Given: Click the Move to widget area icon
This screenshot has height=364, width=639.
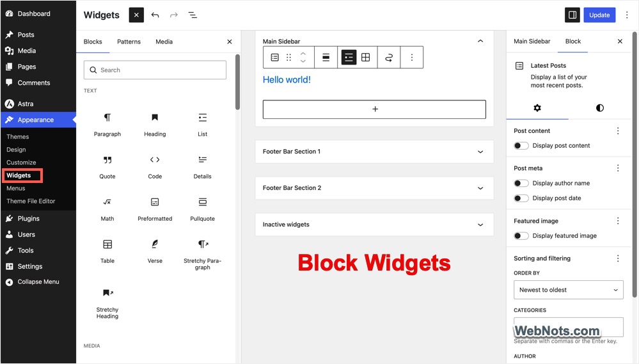Looking at the screenshot, I should point(389,58).
